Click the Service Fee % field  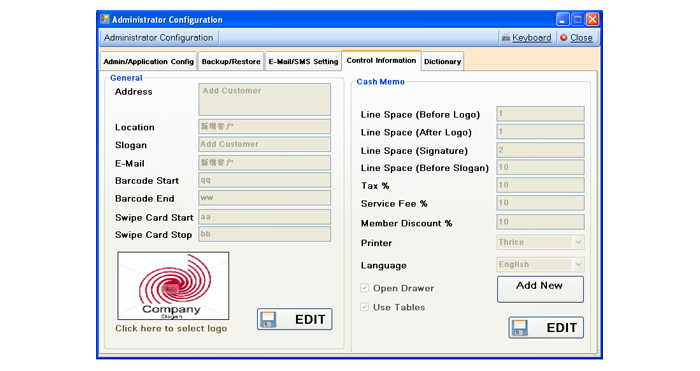click(540, 203)
